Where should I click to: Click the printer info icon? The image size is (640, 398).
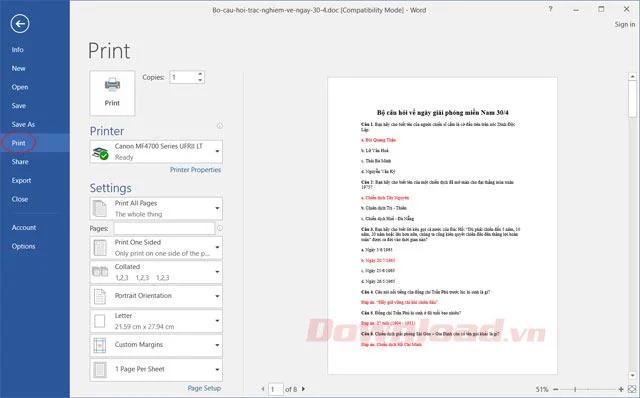[220, 126]
